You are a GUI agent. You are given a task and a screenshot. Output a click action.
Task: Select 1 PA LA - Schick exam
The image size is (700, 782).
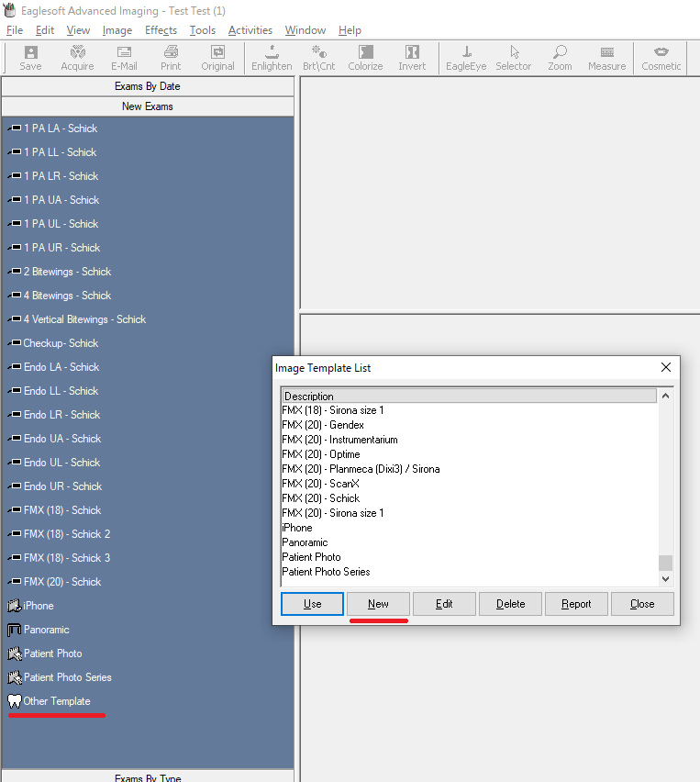[x=61, y=128]
